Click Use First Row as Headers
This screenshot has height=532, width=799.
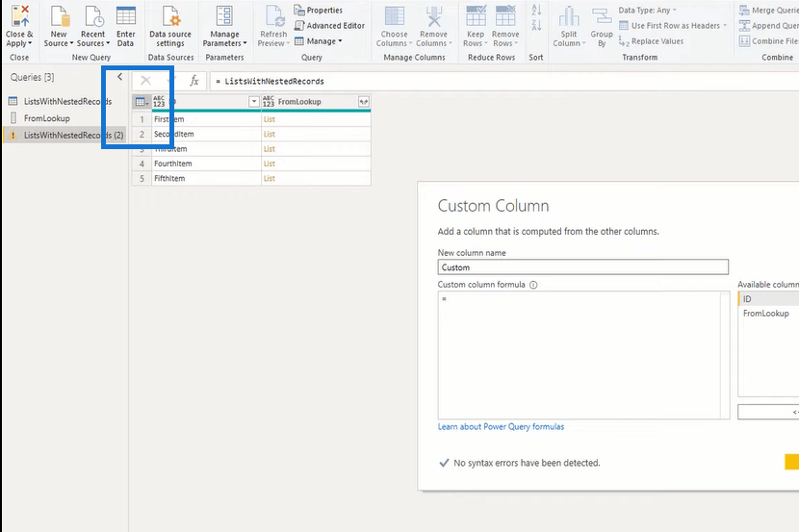673,25
